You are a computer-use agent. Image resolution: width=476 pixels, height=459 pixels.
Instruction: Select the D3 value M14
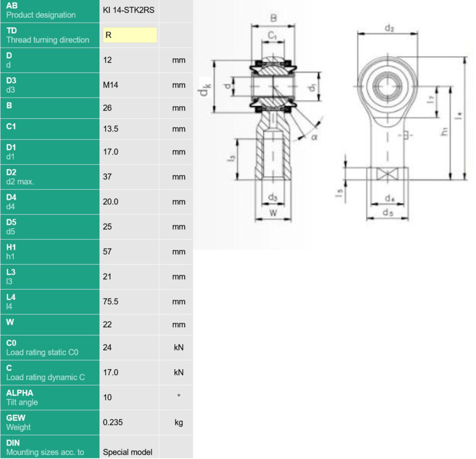[111, 85]
